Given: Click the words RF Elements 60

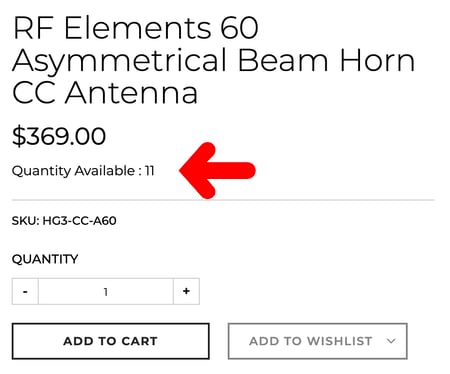Looking at the screenshot, I should pyautogui.click(x=135, y=28).
